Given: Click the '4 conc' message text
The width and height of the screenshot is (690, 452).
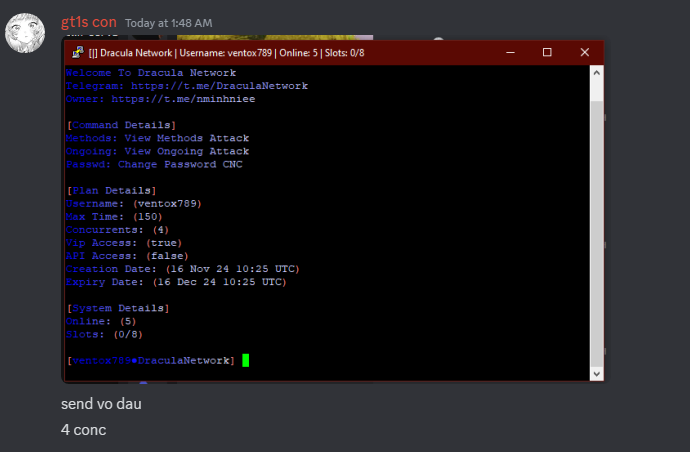Looking at the screenshot, I should pos(83,430).
